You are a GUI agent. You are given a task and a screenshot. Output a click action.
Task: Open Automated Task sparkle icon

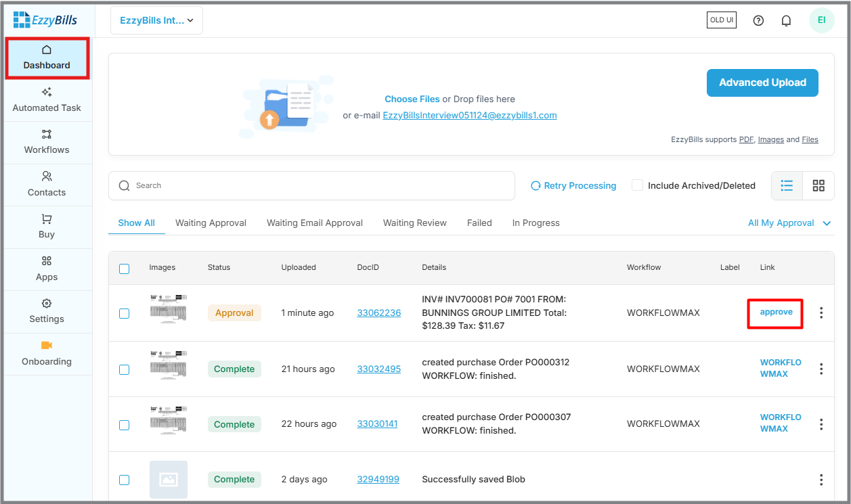point(47,92)
